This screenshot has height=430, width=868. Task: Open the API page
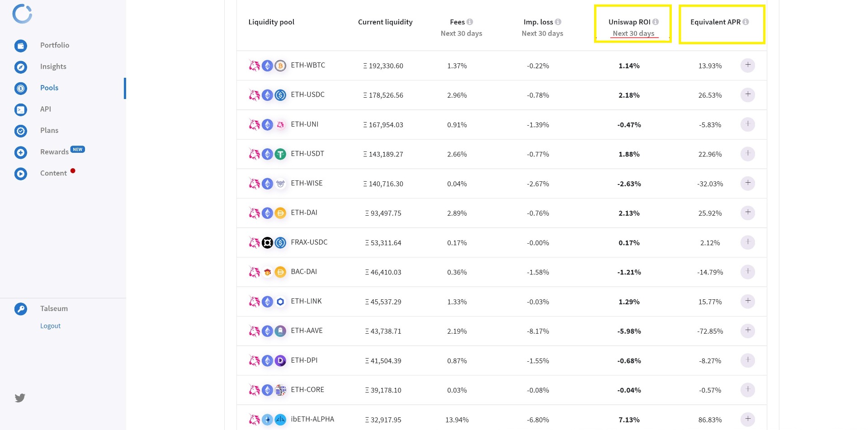click(46, 109)
